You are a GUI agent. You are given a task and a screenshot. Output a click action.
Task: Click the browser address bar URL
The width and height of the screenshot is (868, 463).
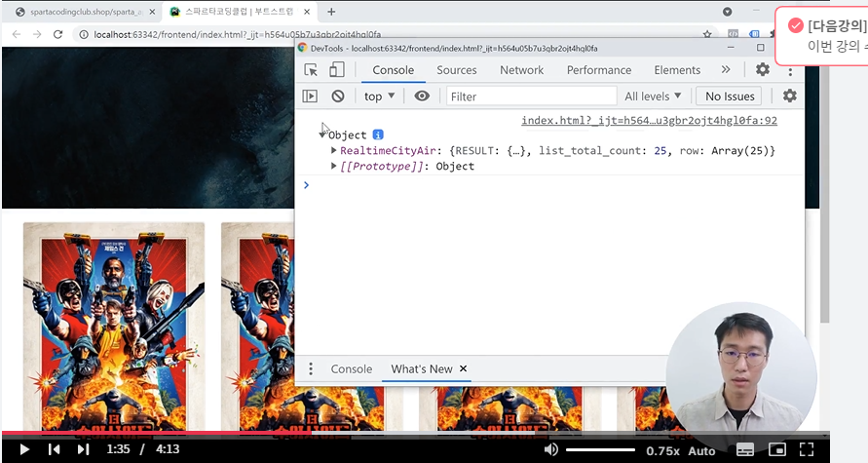tap(238, 34)
